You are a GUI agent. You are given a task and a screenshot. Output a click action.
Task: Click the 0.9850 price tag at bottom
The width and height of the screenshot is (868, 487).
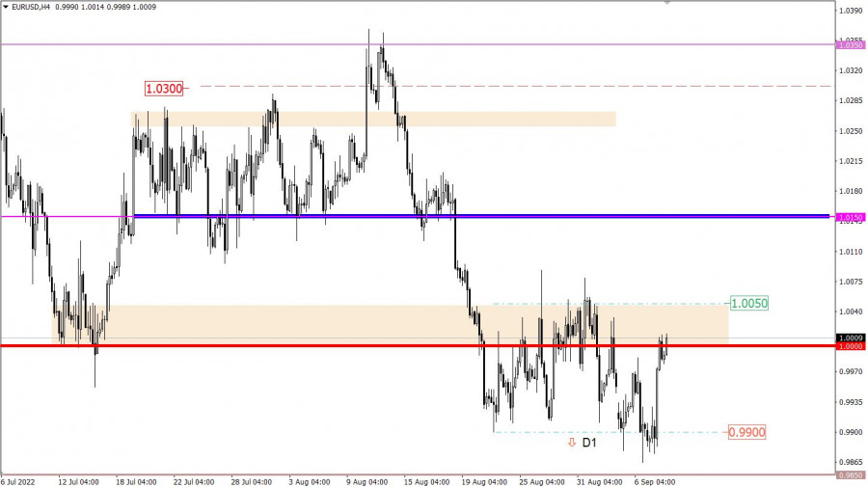[x=851, y=475]
